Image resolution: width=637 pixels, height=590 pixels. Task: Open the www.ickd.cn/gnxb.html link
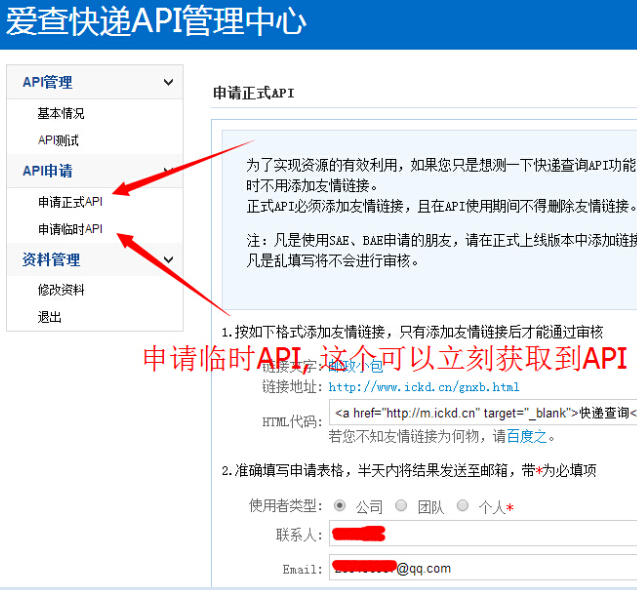coord(424,387)
